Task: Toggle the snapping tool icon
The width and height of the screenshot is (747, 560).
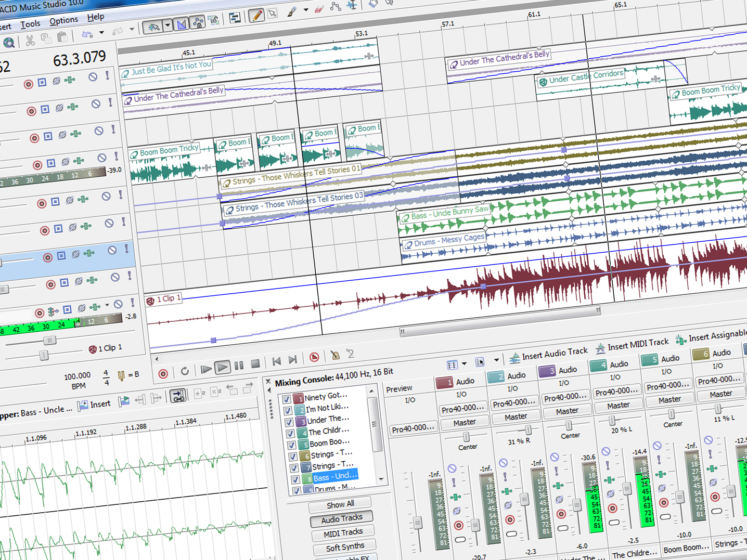Action: click(153, 27)
